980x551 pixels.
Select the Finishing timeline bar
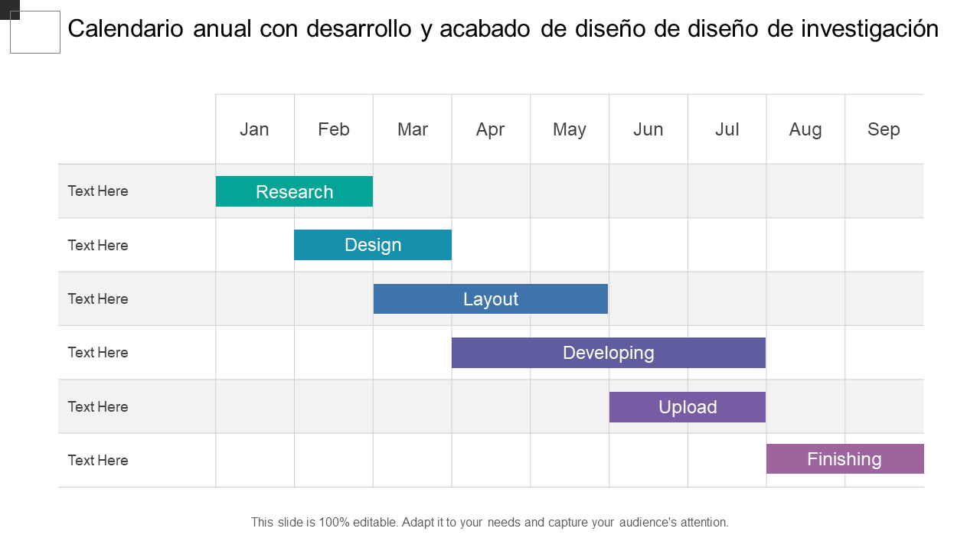click(845, 459)
